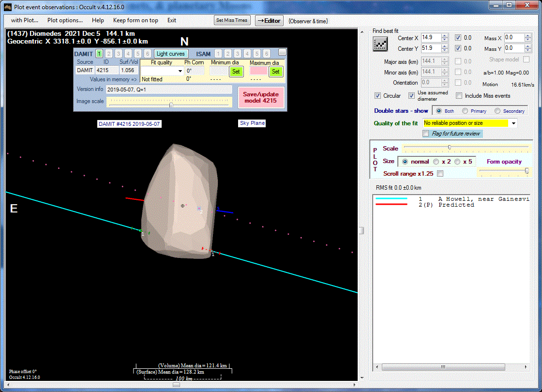Click the Form opacity slider handle
Screen dimensions: 542x392
tap(527, 170)
